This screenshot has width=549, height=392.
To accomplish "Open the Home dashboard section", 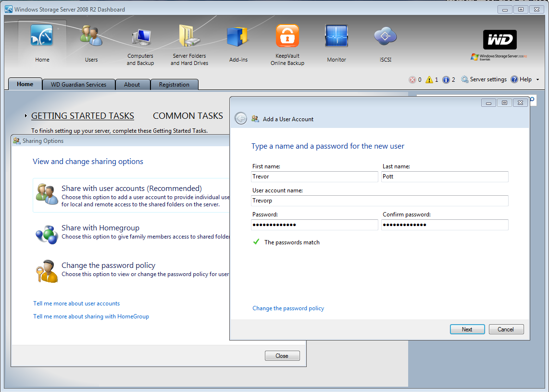I will pyautogui.click(x=42, y=43).
